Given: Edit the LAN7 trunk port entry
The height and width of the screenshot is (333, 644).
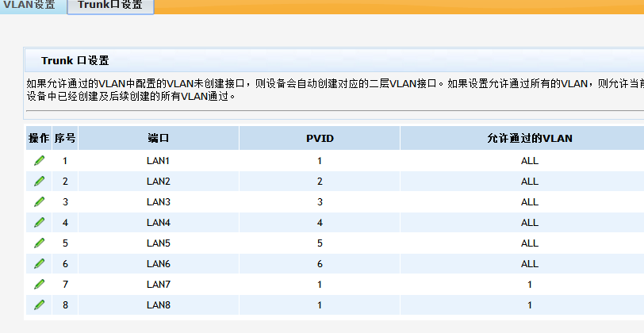Looking at the screenshot, I should coord(39,284).
